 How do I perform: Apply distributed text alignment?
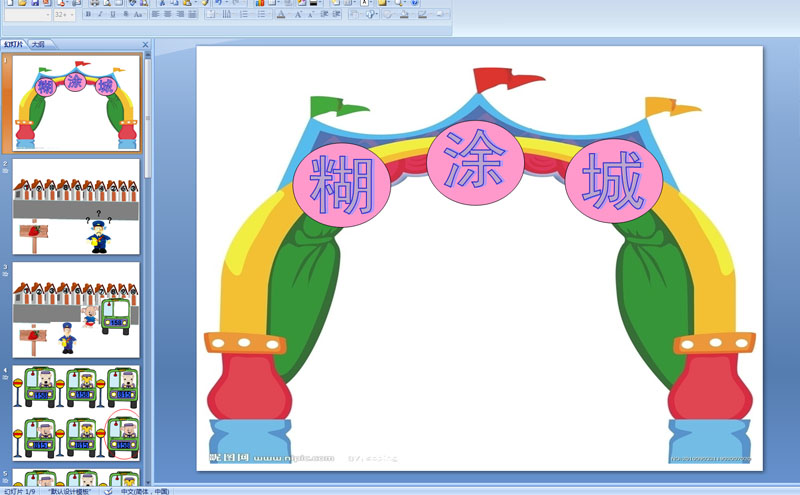tap(192, 14)
